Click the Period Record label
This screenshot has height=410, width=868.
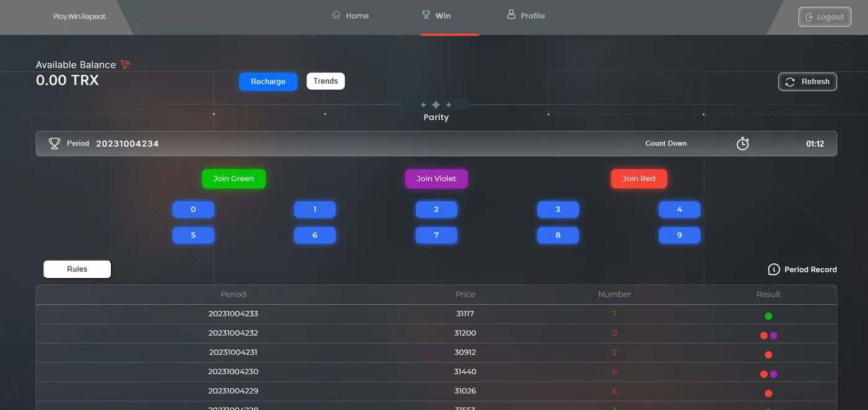click(810, 269)
